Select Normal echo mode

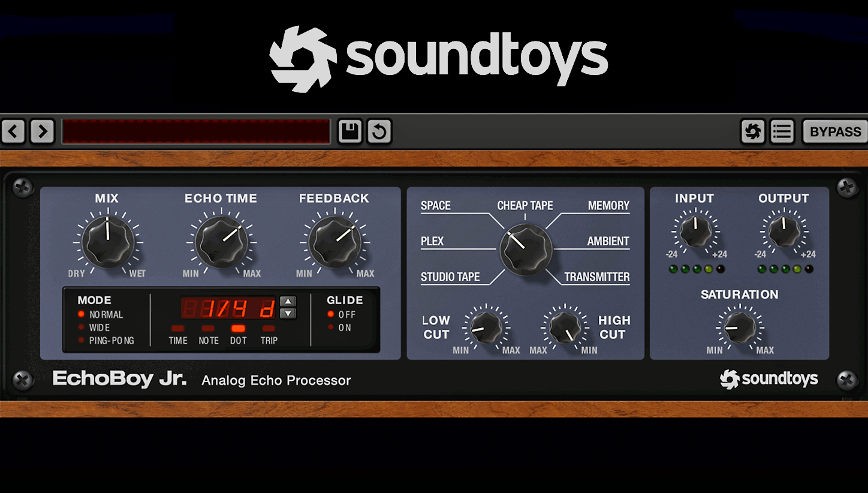pos(81,314)
